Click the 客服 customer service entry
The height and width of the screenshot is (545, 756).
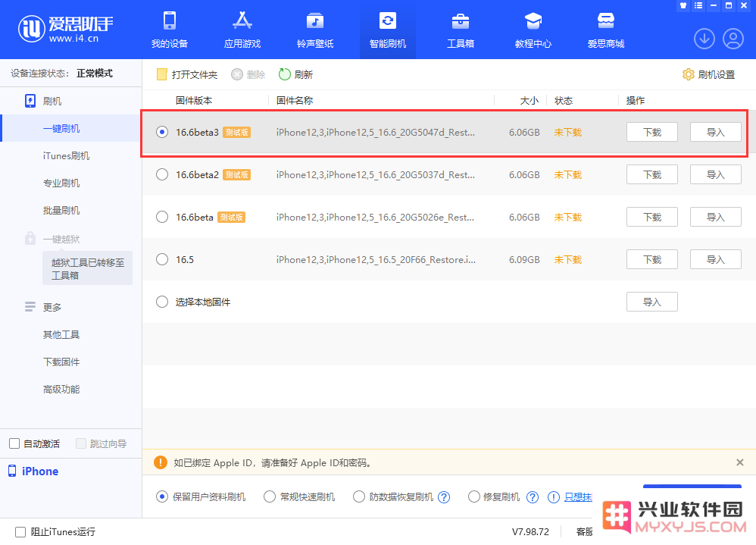point(584,532)
